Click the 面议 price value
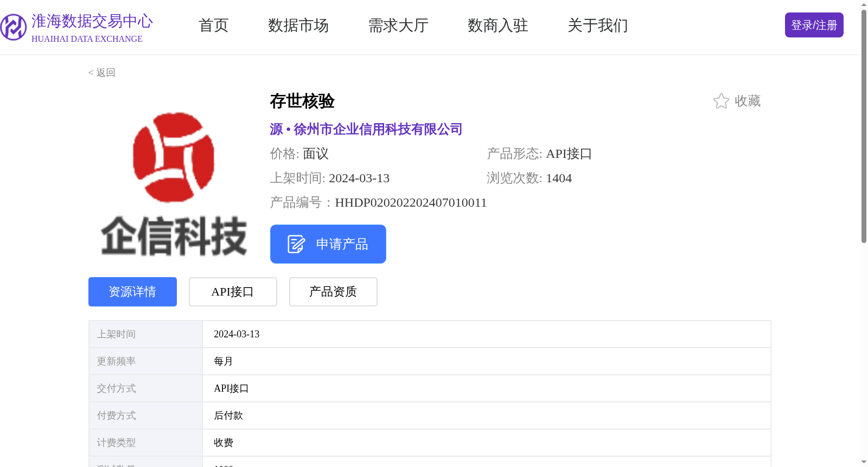Screen dimensions: 868x467 [316, 154]
